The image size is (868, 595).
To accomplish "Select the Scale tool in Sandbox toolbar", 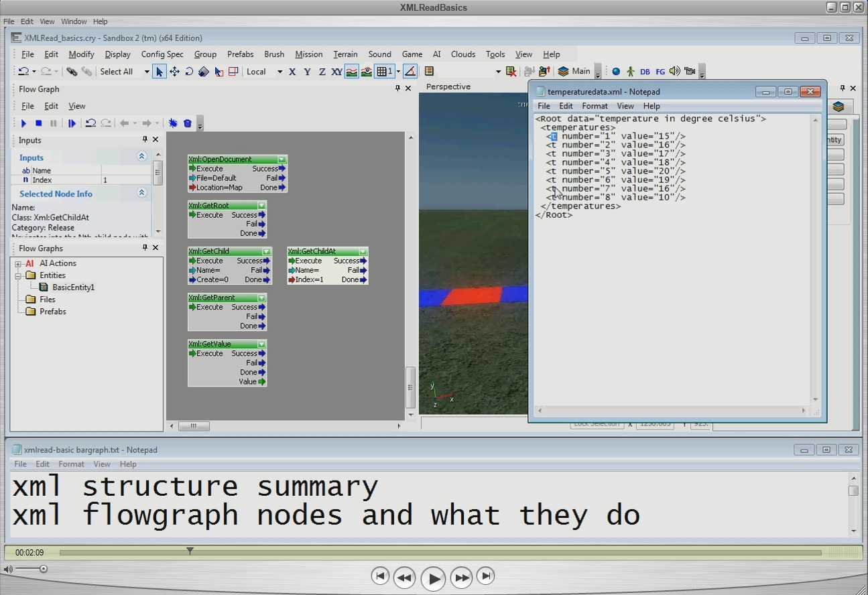I will 204,72.
